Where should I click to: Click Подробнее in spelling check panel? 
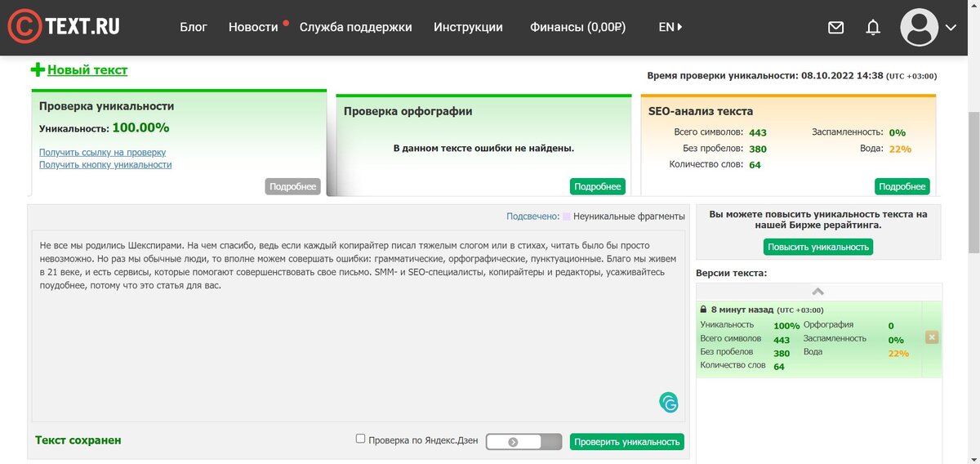597,186
